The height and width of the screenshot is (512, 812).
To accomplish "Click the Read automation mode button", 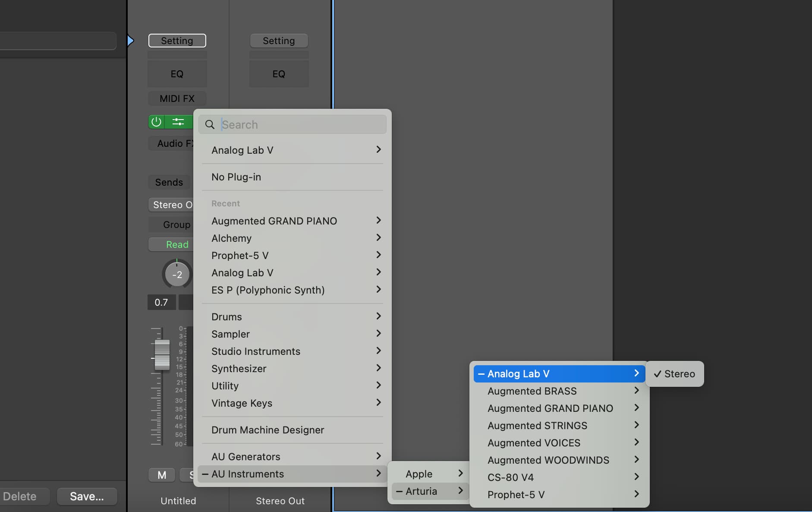I will click(177, 244).
